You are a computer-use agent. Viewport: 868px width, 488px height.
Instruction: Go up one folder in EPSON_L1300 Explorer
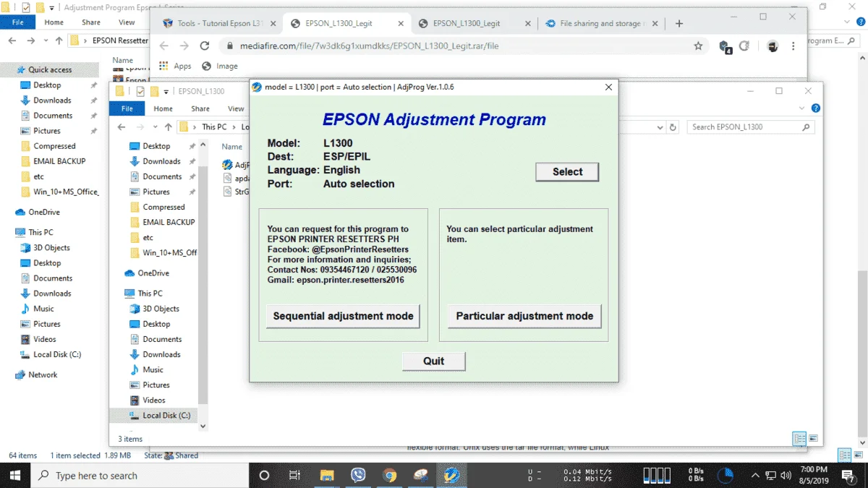coord(168,127)
